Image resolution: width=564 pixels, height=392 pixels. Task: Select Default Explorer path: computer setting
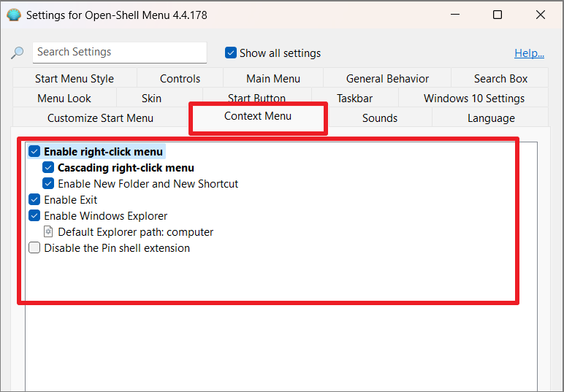tap(136, 231)
